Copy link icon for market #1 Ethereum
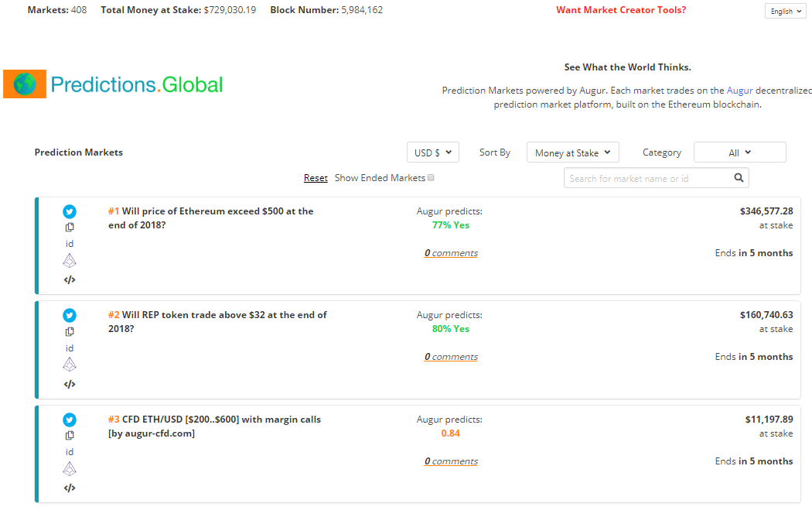This screenshot has width=812, height=507. point(70,227)
